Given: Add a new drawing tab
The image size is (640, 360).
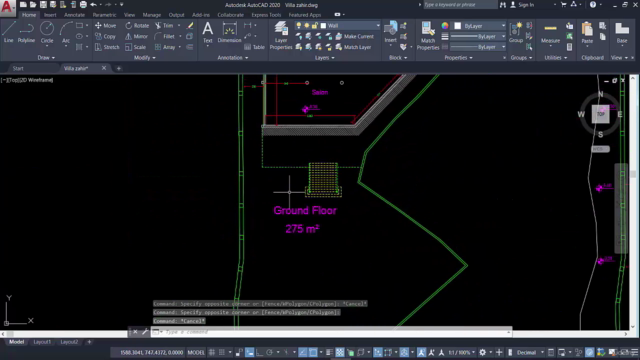Looking at the screenshot, I should click(x=119, y=68).
